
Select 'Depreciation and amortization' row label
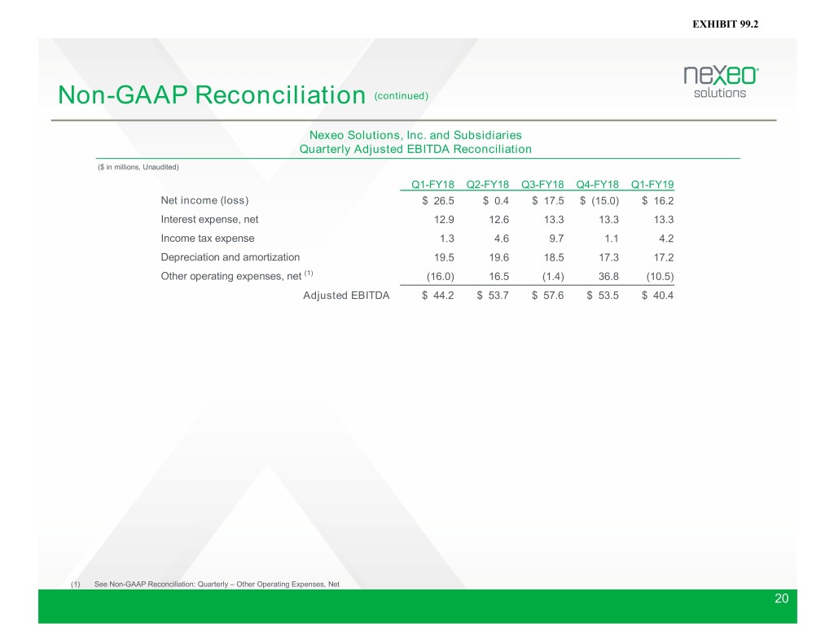230,257
